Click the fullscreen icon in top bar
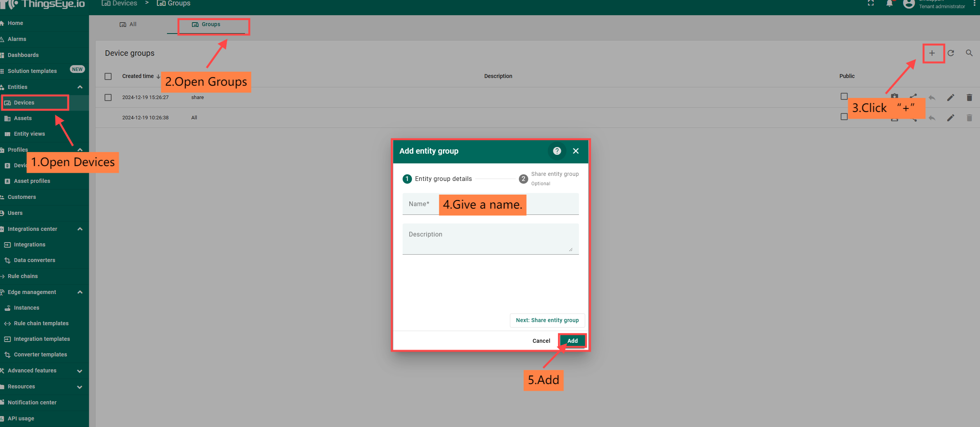 tap(871, 3)
